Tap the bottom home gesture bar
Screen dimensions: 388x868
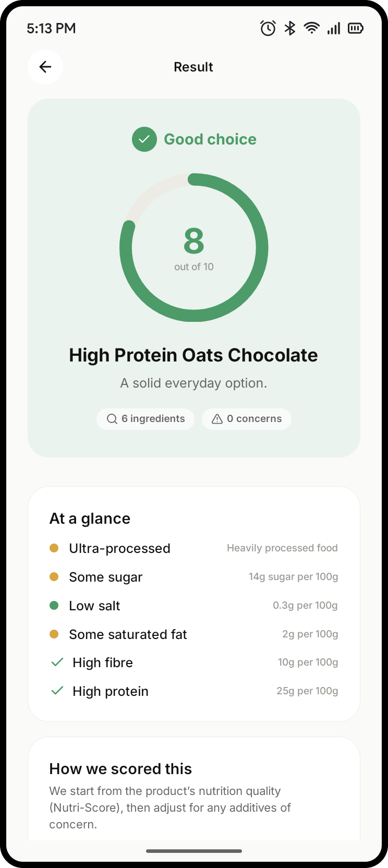[x=194, y=851]
